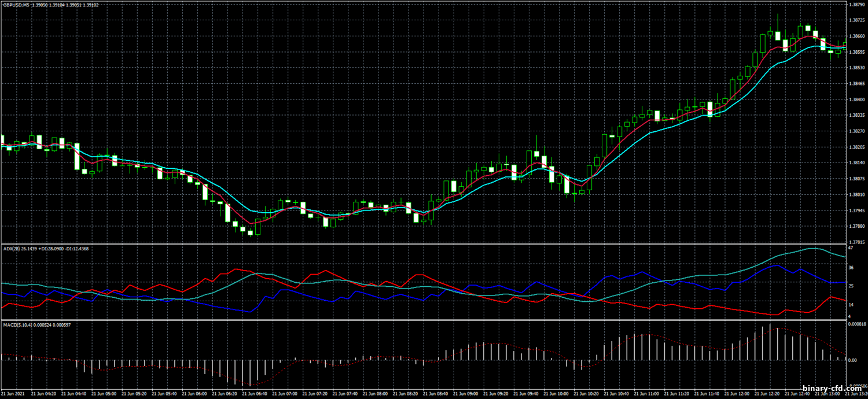Click the 21 Jun 09:40 time label
Image resolution: width=868 pixels, height=399 pixels.
[x=525, y=393]
